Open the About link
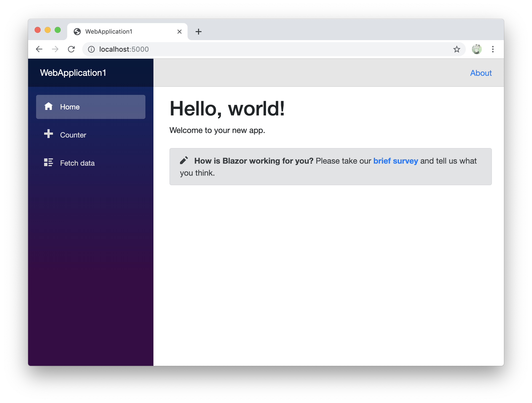Viewport: 532px width, 403px height. (481, 73)
